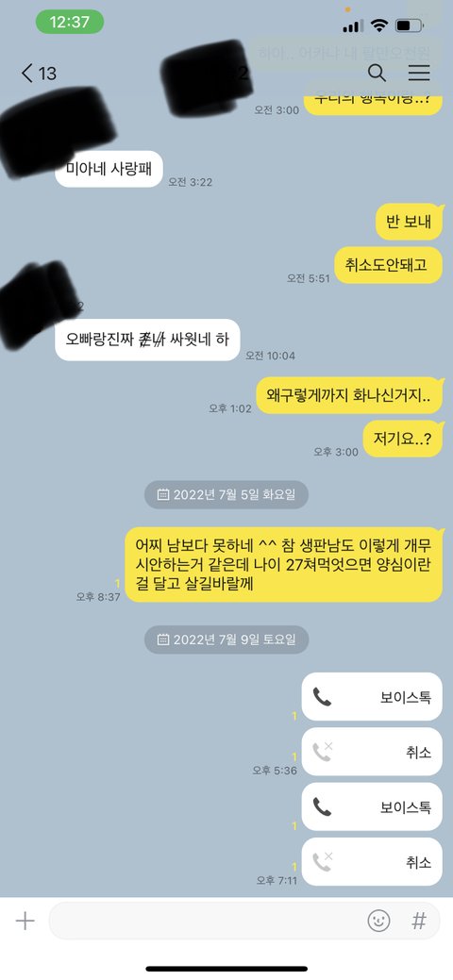Open the emoticon picker smiley icon
The height and width of the screenshot is (980, 453).
coord(378,921)
